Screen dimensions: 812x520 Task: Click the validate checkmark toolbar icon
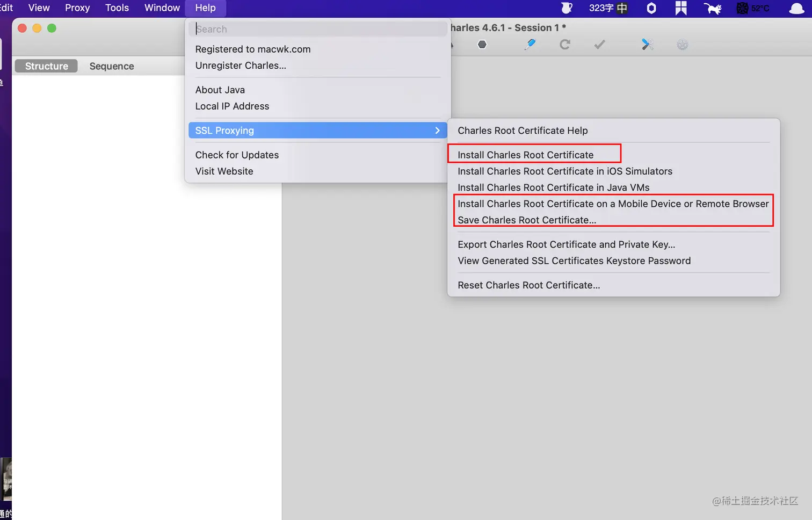pos(600,45)
